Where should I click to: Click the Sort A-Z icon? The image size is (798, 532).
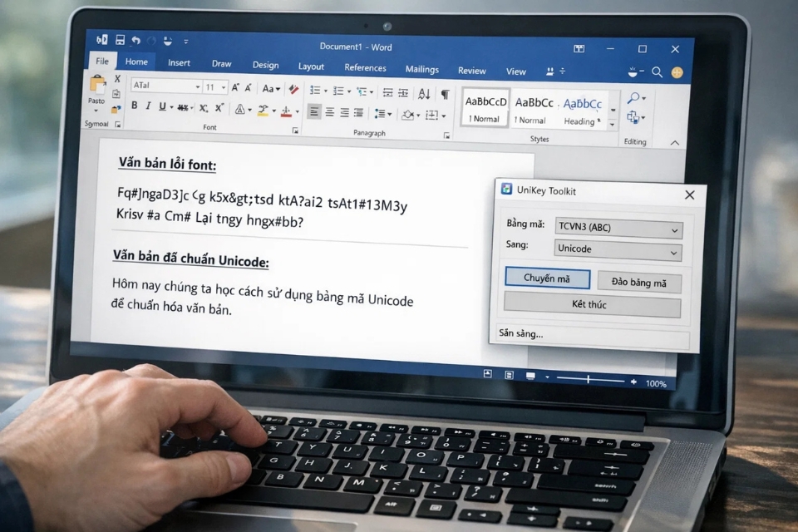pyautogui.click(x=422, y=93)
